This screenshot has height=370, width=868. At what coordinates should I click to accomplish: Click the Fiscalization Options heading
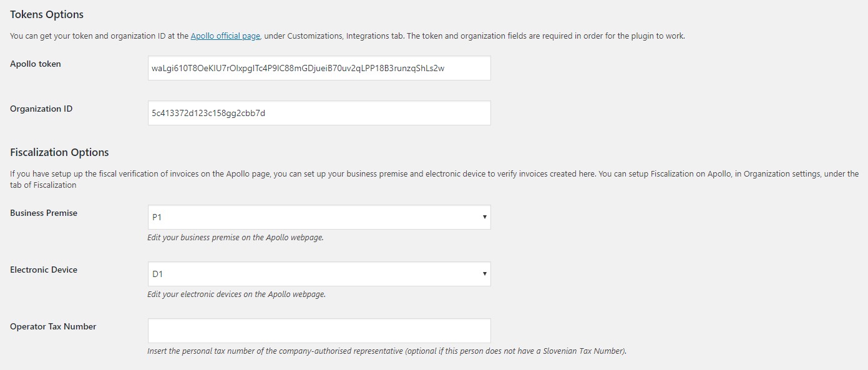click(59, 152)
